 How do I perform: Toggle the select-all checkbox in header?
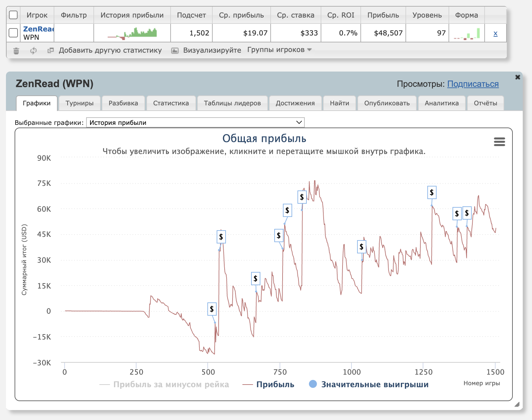[13, 15]
